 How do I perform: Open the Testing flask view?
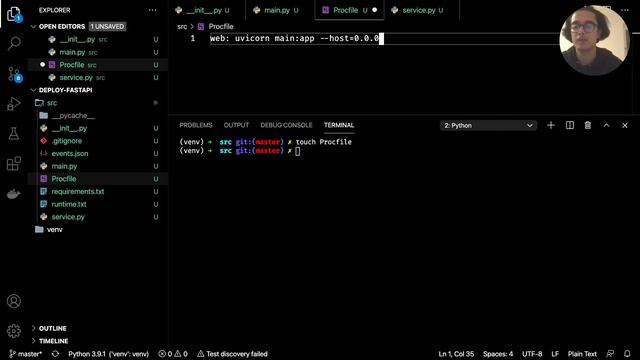coord(14,133)
